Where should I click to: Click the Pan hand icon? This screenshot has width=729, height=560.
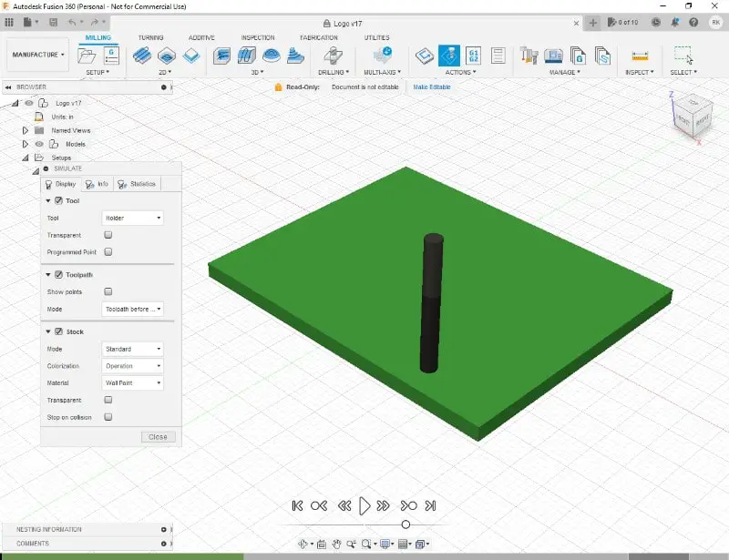pos(336,544)
